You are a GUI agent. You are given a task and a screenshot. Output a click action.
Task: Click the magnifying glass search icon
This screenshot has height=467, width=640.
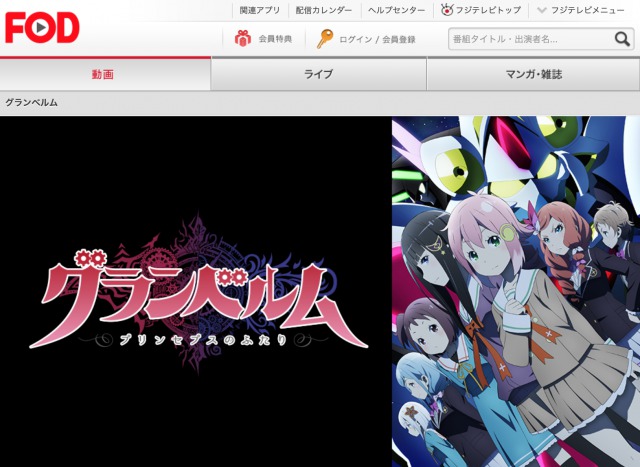(622, 39)
